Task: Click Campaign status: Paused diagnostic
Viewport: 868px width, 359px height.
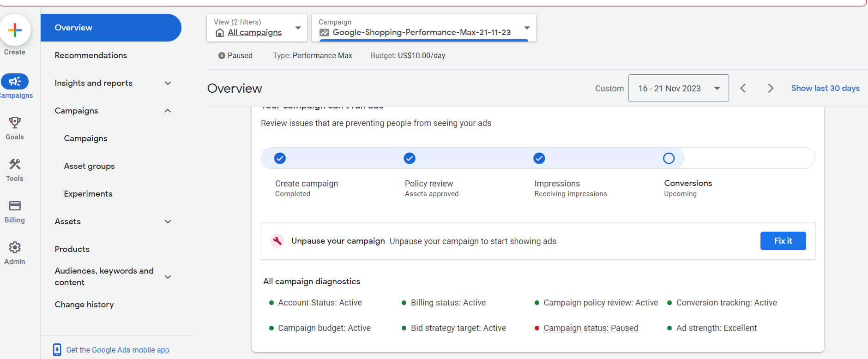Action: [591, 328]
